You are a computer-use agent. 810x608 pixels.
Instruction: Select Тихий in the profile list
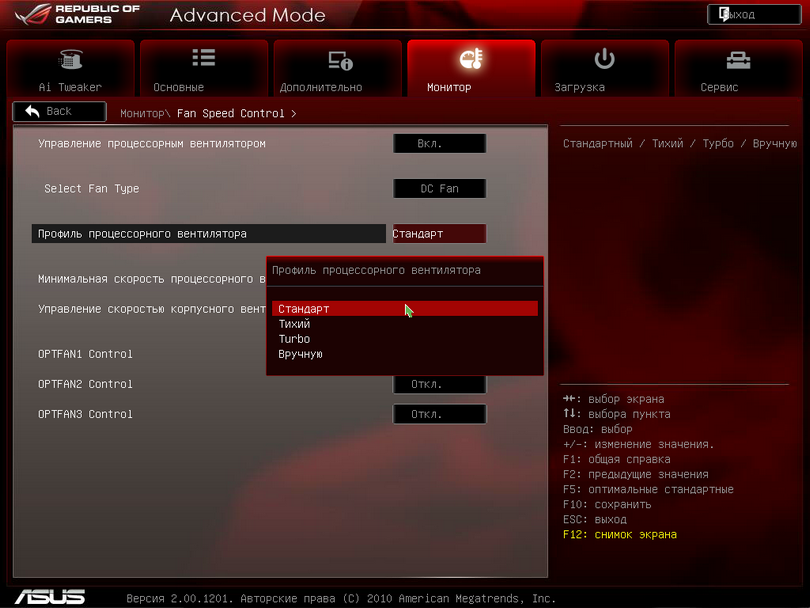[x=295, y=324]
